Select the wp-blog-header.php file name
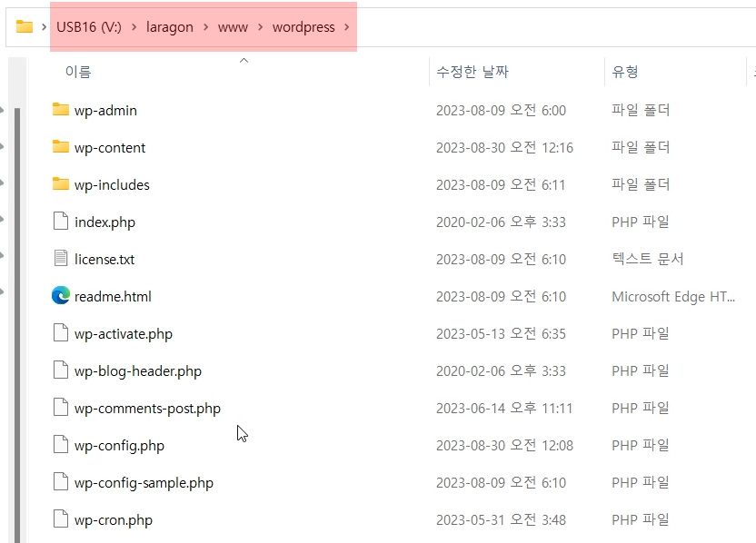Image resolution: width=756 pixels, height=543 pixels. click(138, 371)
